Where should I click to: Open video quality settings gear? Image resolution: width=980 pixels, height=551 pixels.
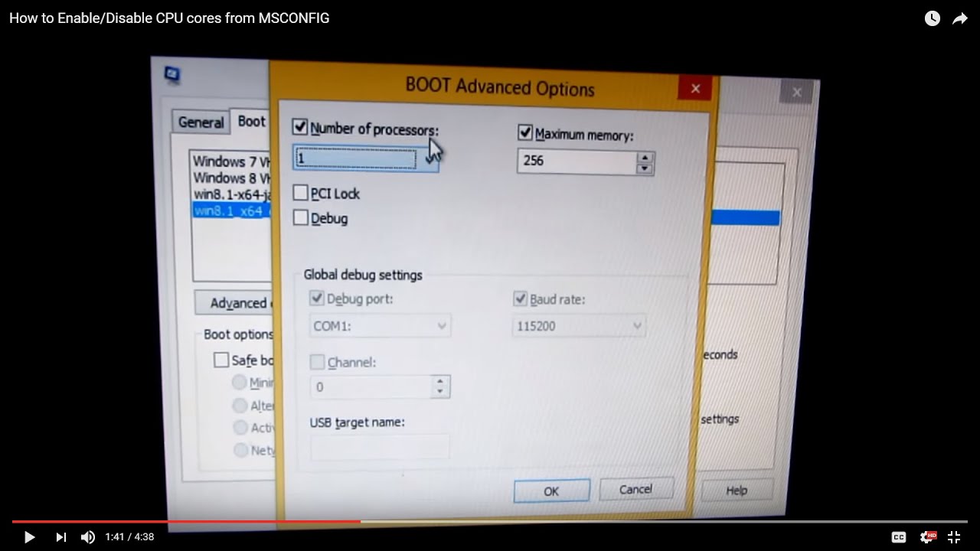[x=928, y=537]
